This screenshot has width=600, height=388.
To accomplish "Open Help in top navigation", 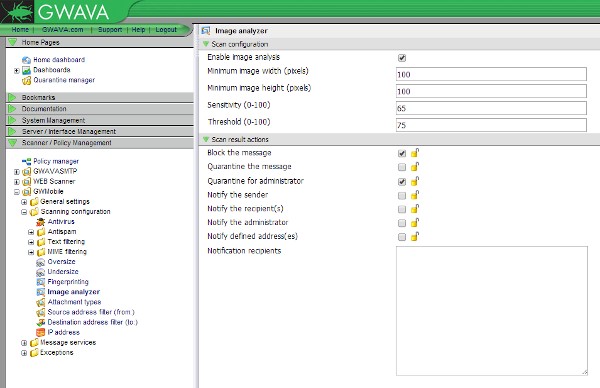I will (x=138, y=30).
